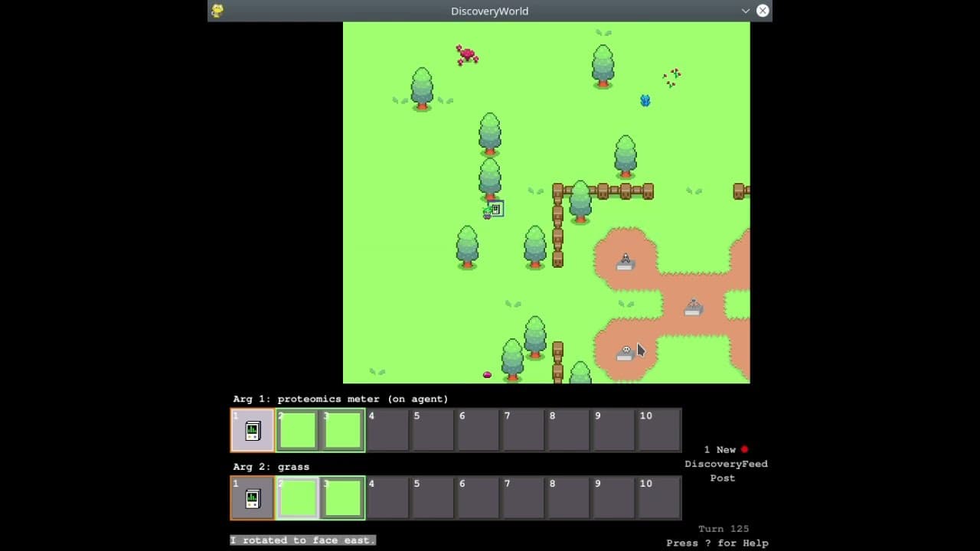Viewport: 980px width, 551px height.
Task: Click the large crimson mushroom cluster
Action: click(467, 55)
